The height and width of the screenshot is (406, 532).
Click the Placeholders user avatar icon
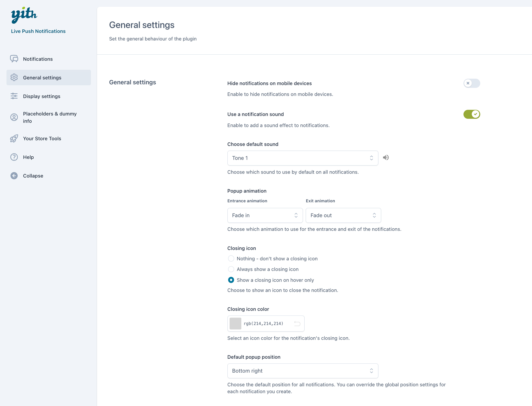click(14, 117)
